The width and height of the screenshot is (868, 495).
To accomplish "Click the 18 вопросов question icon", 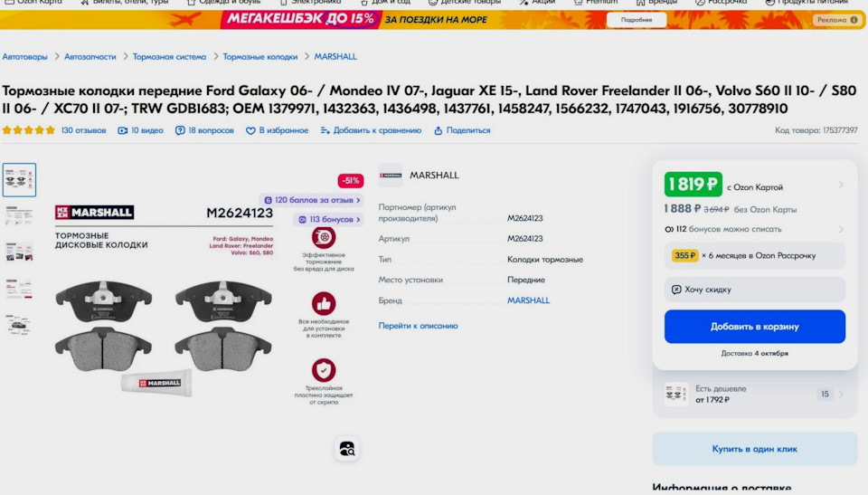I will [x=180, y=131].
